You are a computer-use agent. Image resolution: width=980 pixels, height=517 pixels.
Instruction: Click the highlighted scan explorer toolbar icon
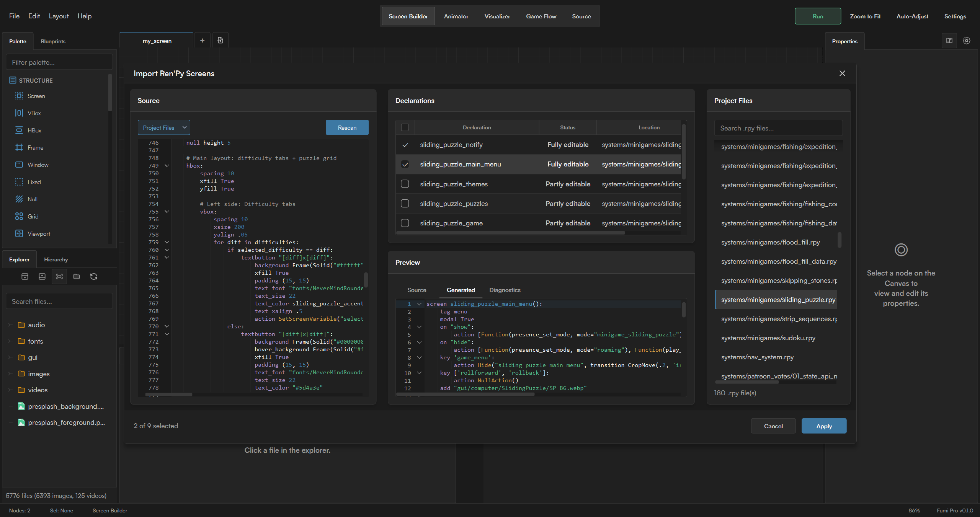tap(59, 277)
